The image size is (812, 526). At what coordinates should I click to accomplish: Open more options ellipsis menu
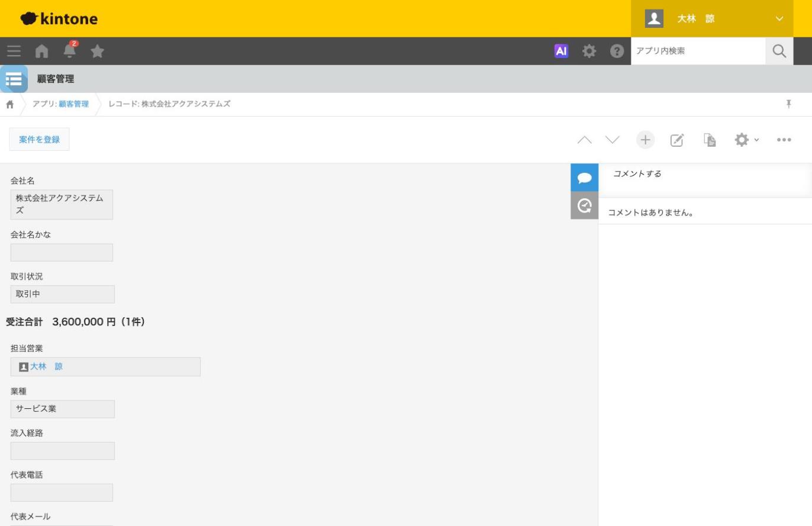pyautogui.click(x=784, y=140)
